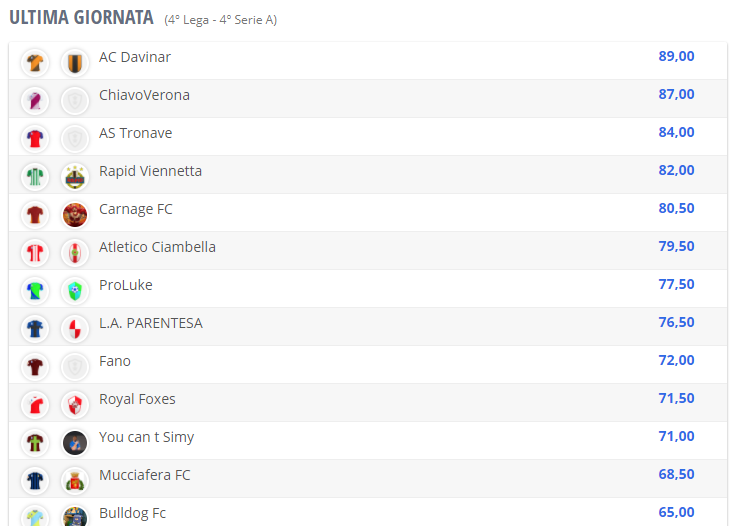Click Carnage FC's 80,50 score
The width and height of the screenshot is (741, 526).
(676, 208)
